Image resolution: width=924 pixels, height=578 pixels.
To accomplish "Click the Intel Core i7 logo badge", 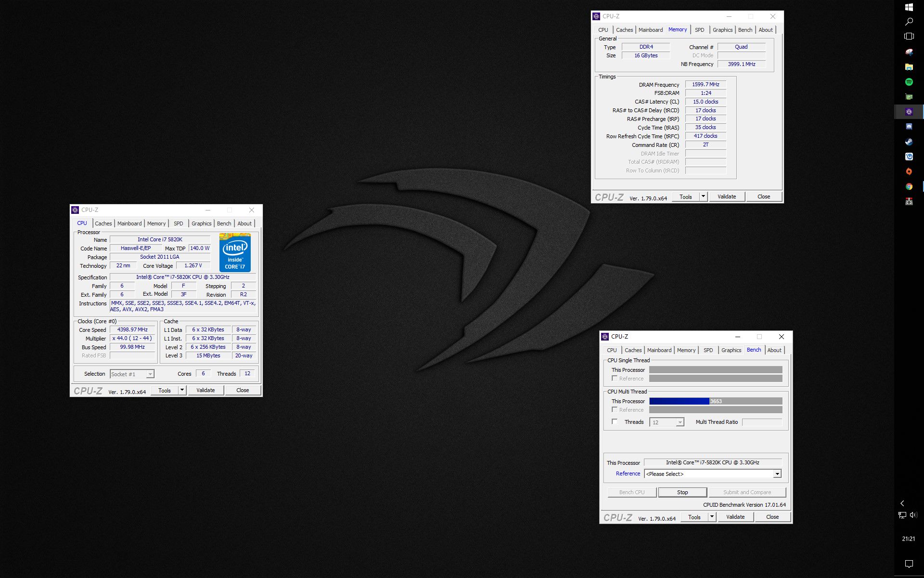I will click(235, 252).
